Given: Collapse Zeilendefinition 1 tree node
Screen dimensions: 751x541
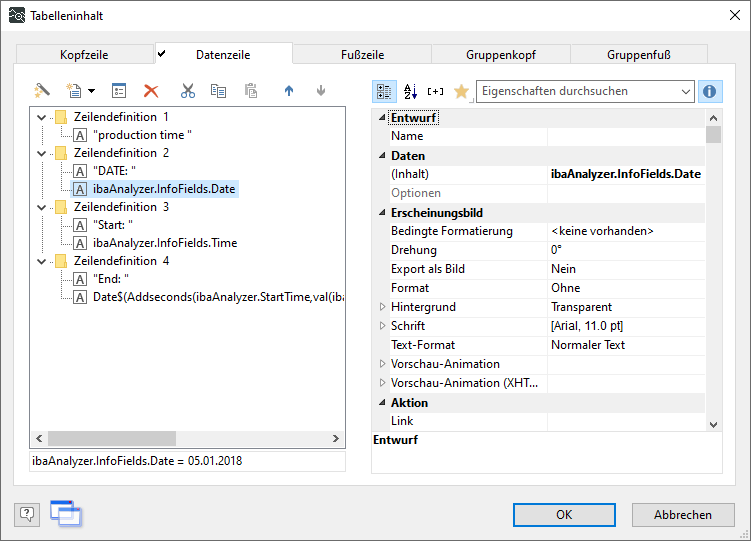Looking at the screenshot, I should pyautogui.click(x=42, y=117).
